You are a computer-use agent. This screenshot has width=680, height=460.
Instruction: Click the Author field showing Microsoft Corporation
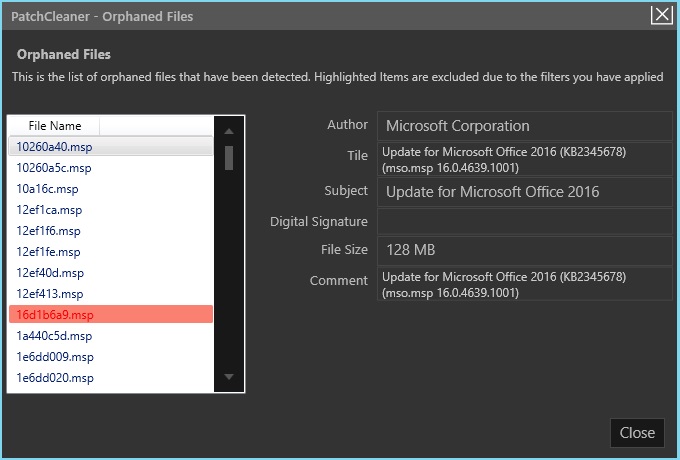[524, 126]
